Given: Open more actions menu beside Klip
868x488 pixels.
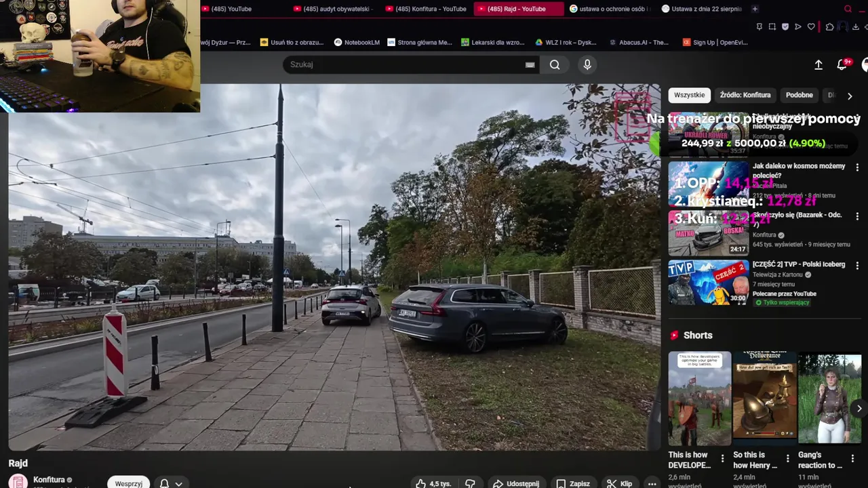Looking at the screenshot, I should point(652,483).
